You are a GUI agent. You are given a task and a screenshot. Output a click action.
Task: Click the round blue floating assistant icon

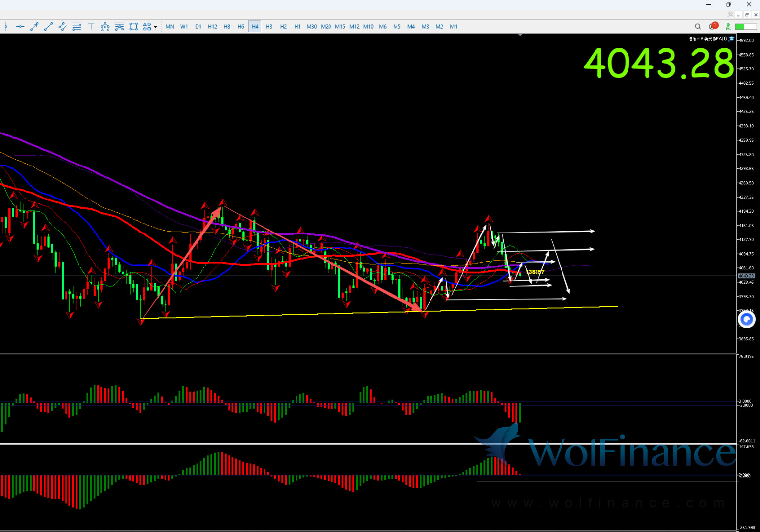tap(747, 320)
